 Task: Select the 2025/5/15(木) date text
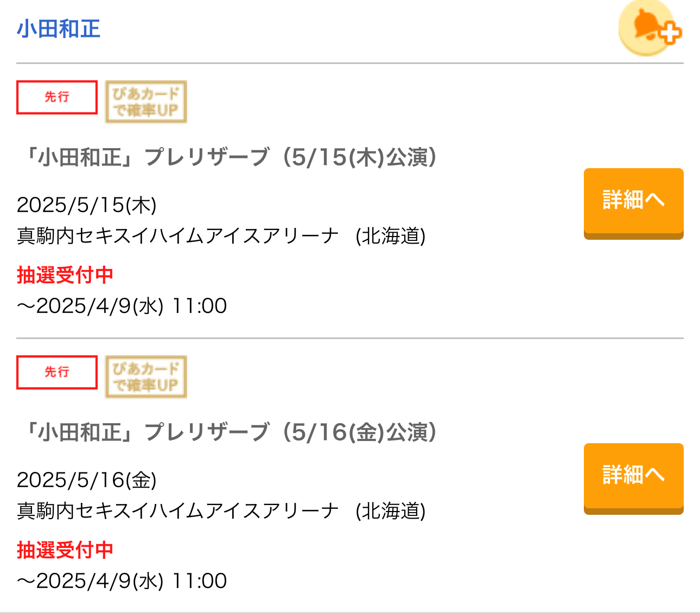point(87,205)
